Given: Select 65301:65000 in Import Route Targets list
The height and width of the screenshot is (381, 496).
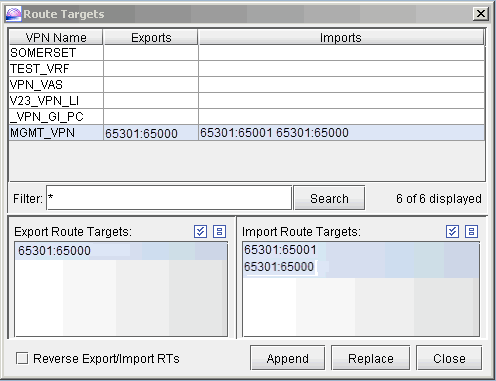Looking at the screenshot, I should (x=361, y=267).
